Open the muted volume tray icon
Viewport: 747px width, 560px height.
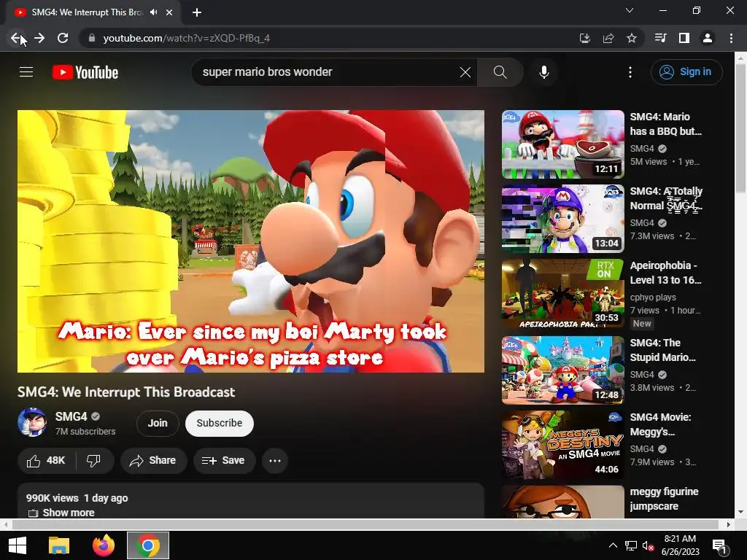(648, 545)
